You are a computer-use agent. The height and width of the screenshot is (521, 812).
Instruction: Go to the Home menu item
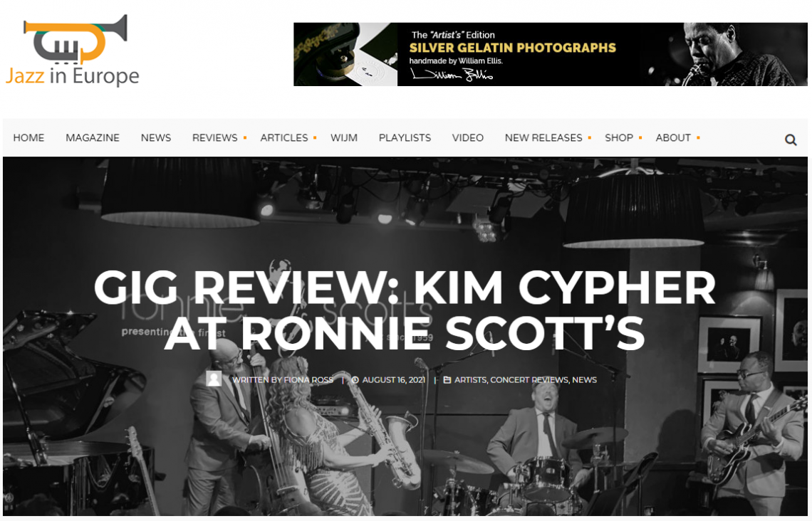click(x=28, y=137)
